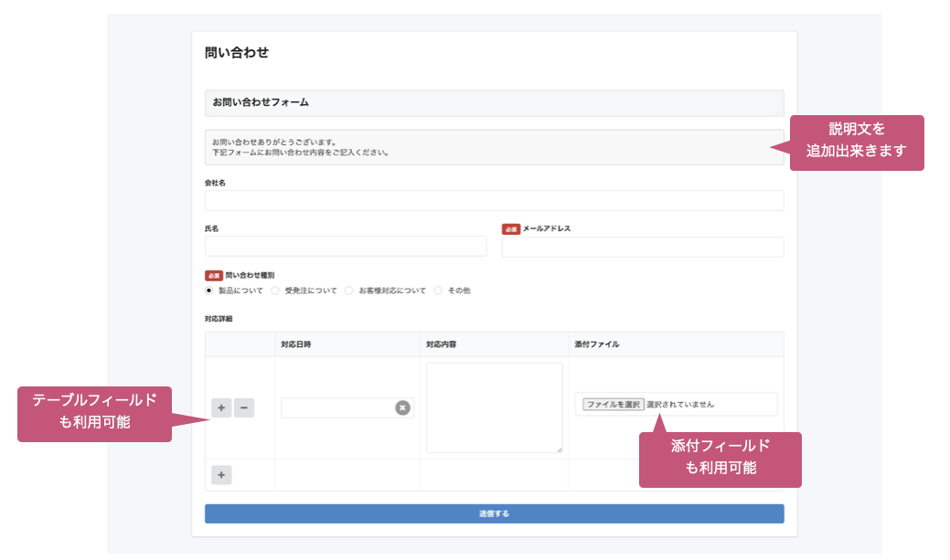Submit the form with the 送信する button

click(x=494, y=513)
